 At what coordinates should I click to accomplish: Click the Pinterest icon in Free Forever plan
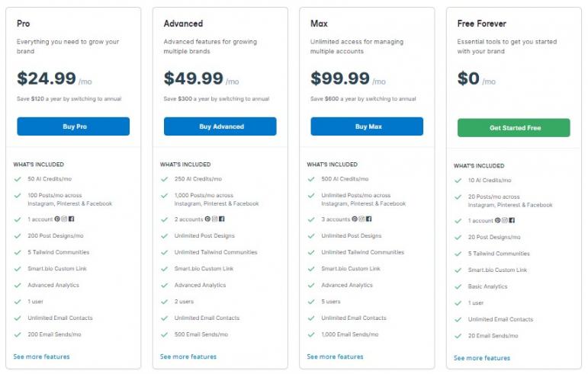[x=498, y=221]
